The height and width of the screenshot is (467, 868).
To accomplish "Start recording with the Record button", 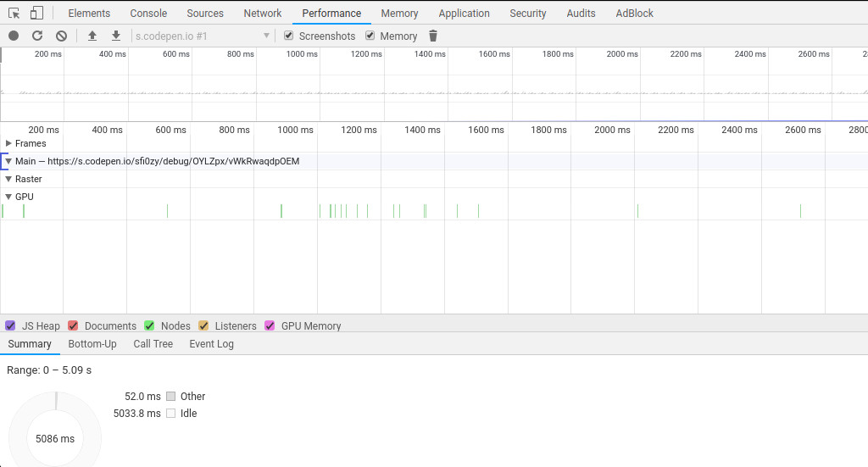I will [14, 36].
